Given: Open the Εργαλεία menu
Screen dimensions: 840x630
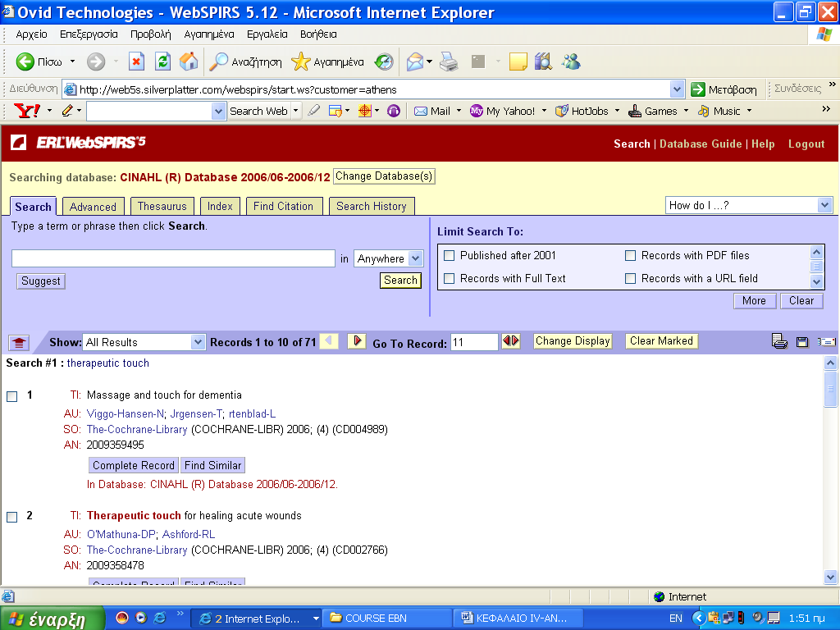Looking at the screenshot, I should click(x=267, y=34).
